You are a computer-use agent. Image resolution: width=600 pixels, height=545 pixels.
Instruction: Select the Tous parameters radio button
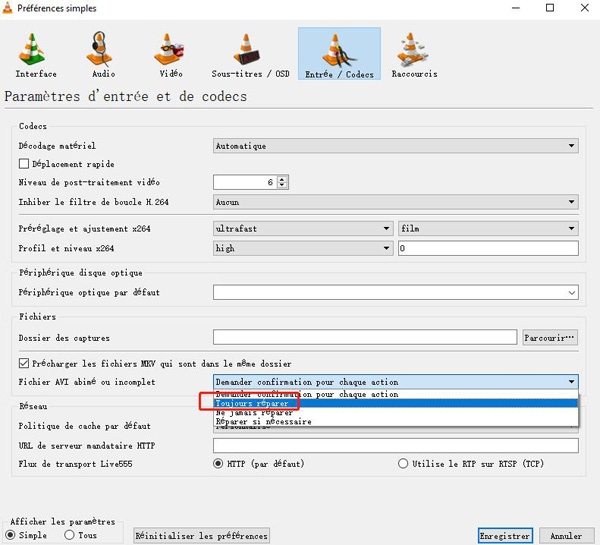click(69, 535)
